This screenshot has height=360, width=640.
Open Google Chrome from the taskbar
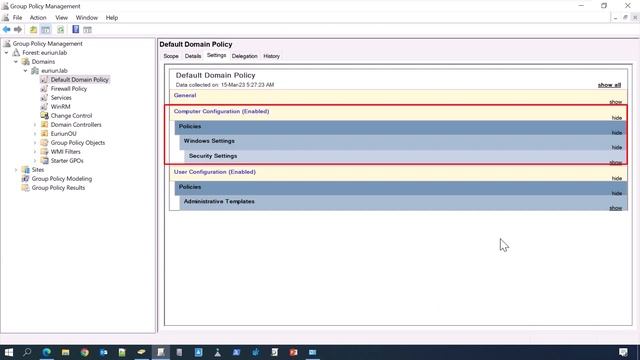[x=84, y=352]
